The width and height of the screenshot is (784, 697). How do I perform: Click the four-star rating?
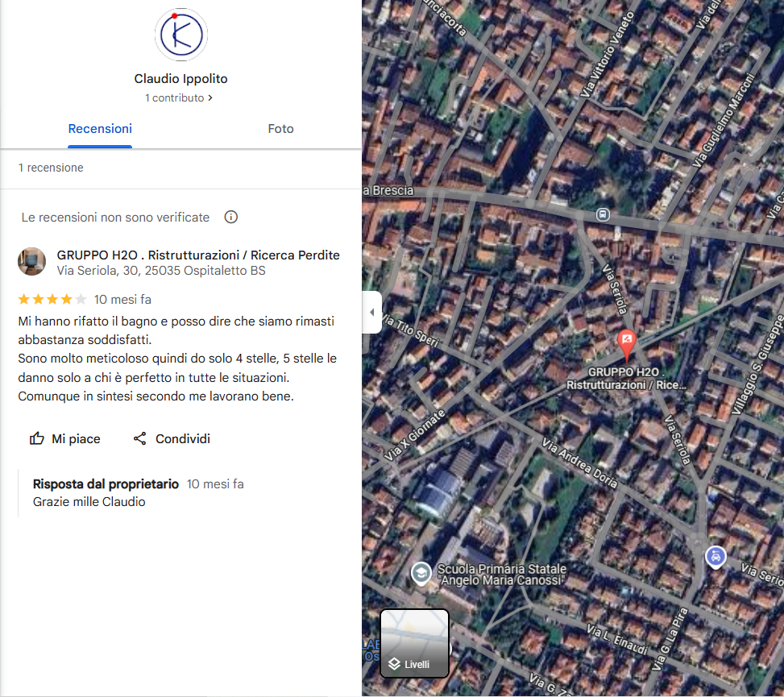coord(52,300)
